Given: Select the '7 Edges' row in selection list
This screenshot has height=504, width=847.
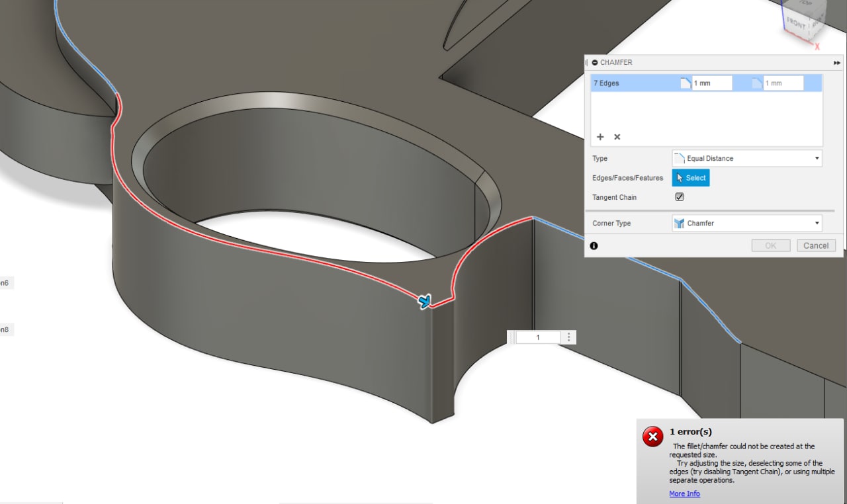Looking at the screenshot, I should (706, 83).
